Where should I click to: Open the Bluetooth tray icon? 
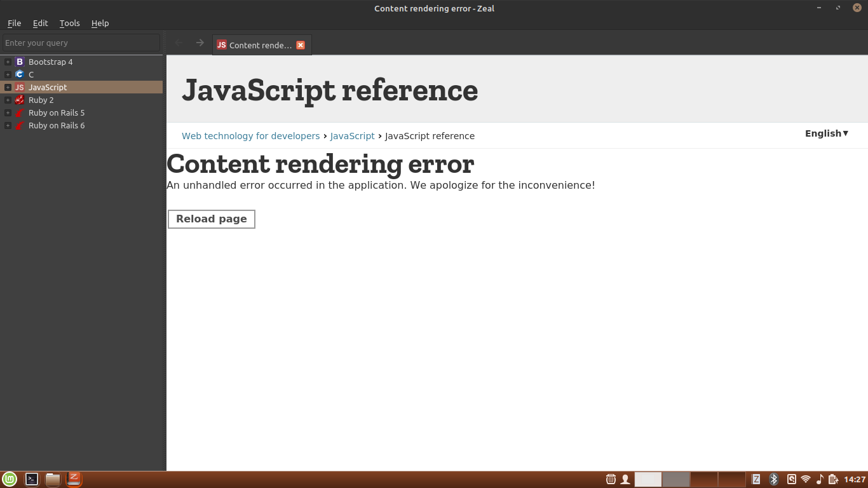(x=773, y=479)
